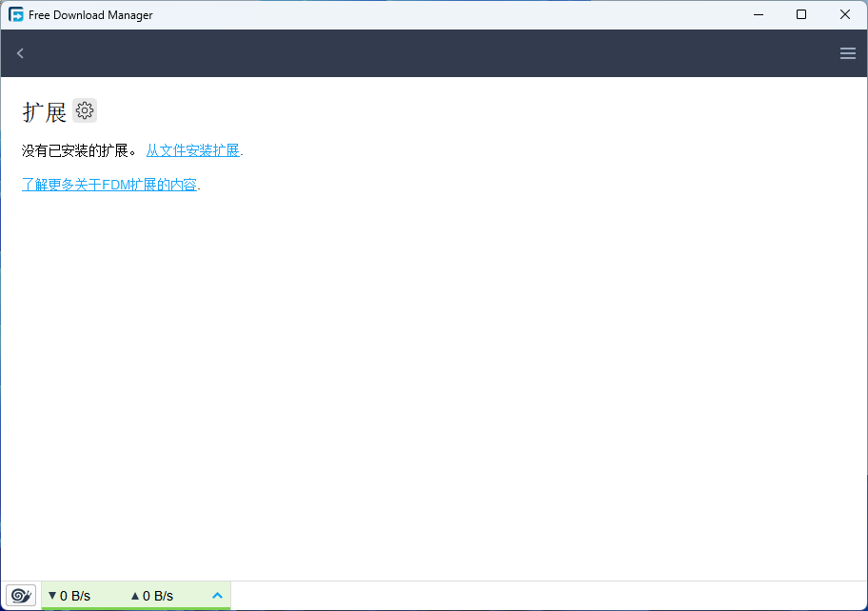
Task: Click the 从文件安装扩展 link
Action: coord(193,150)
